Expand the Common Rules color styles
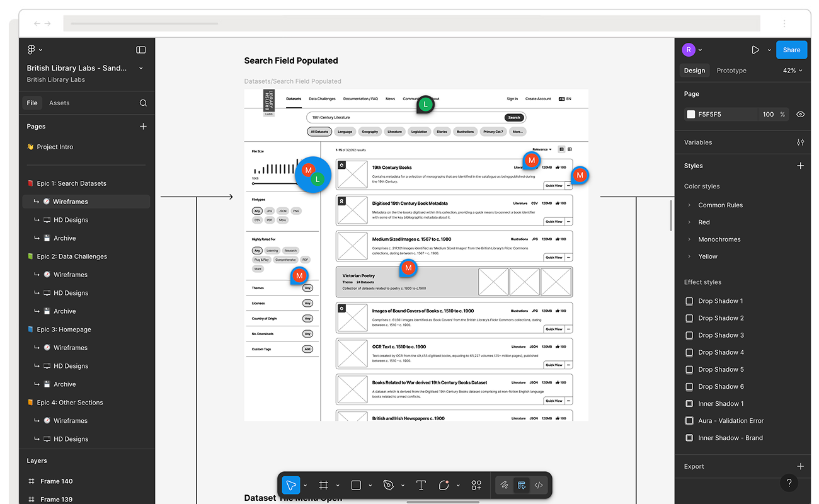 689,205
